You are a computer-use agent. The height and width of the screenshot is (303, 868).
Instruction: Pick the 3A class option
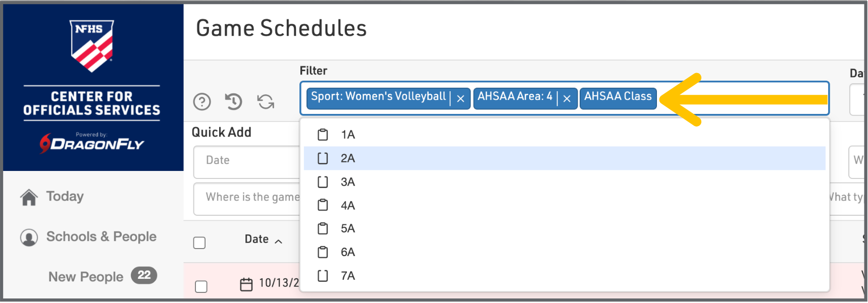[x=348, y=182]
